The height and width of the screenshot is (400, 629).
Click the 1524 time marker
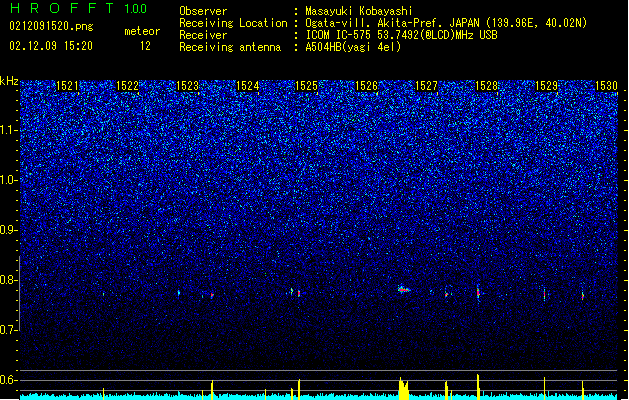click(248, 86)
